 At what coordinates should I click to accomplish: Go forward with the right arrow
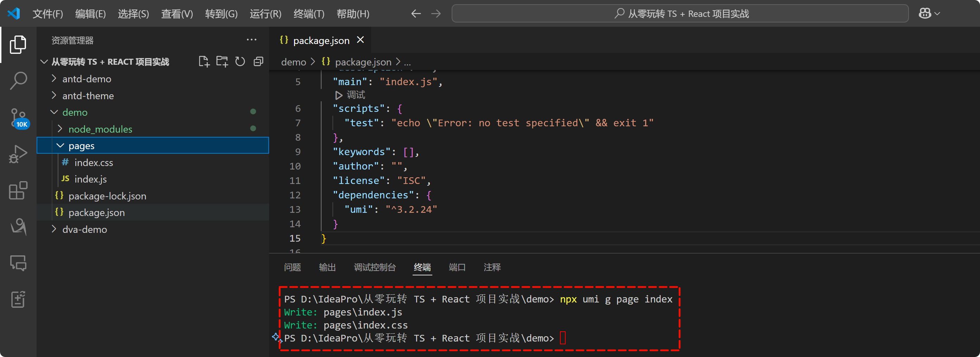click(436, 14)
